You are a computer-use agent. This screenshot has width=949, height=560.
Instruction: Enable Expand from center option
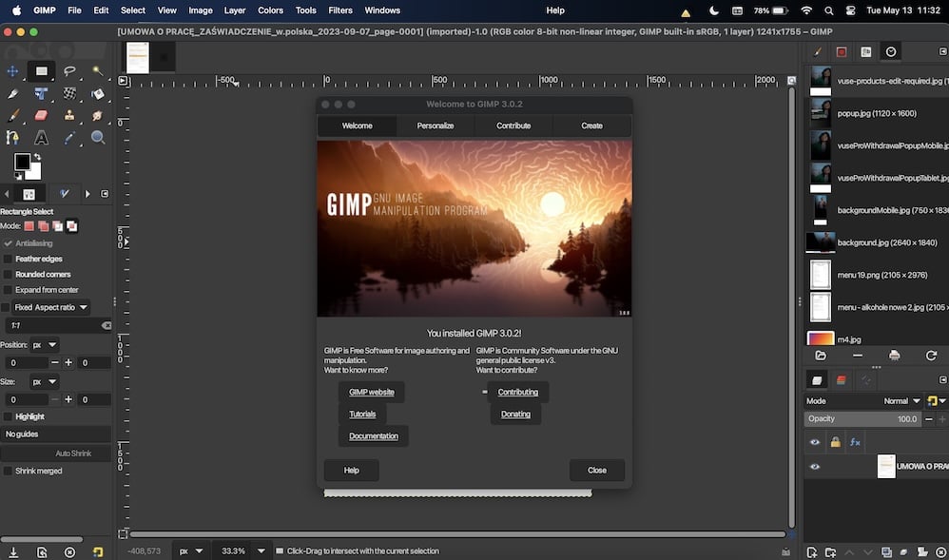[8, 290]
